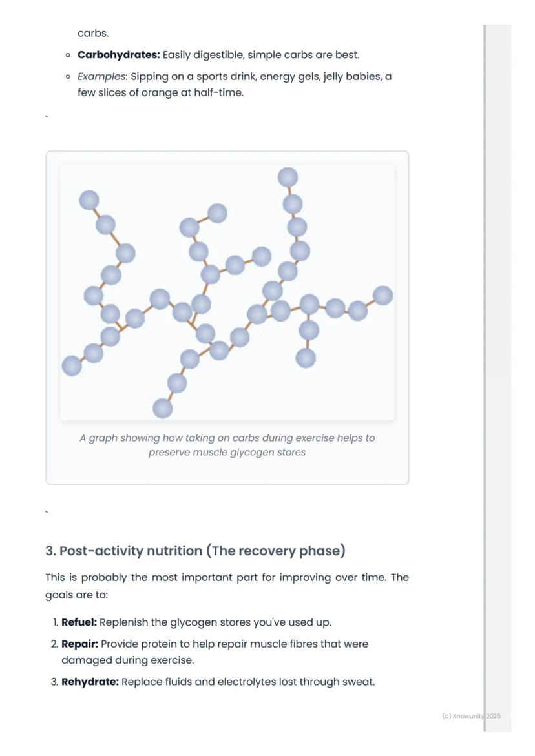Click the topmost blue node in the diagram
The image size is (535, 756).
(288, 178)
